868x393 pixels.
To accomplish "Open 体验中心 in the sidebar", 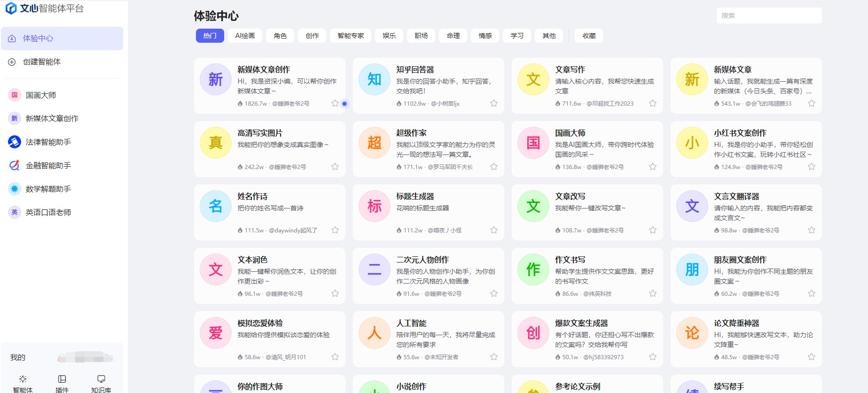I will 62,39.
